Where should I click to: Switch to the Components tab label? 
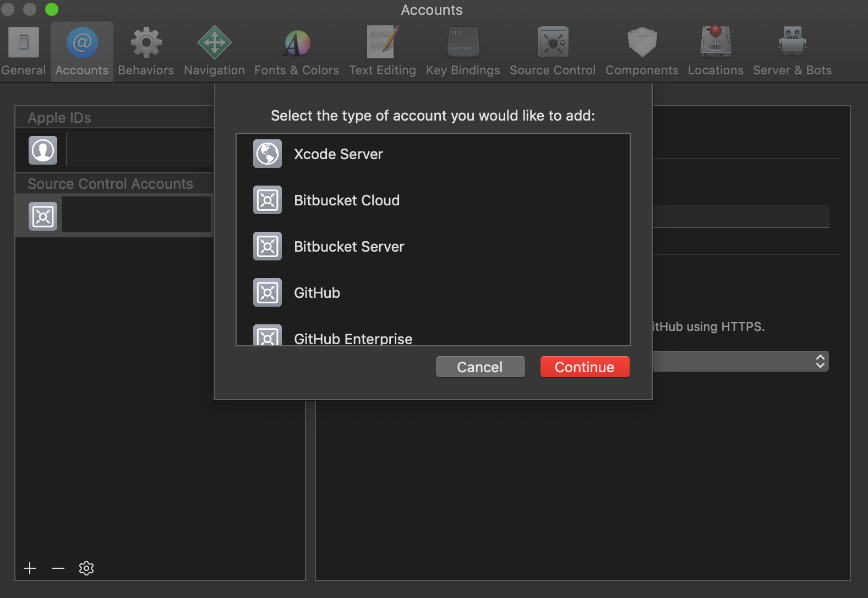coord(642,70)
